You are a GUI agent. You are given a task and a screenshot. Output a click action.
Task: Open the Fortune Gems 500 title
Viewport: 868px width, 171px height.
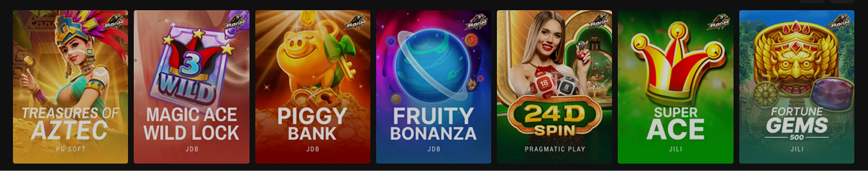(797, 123)
